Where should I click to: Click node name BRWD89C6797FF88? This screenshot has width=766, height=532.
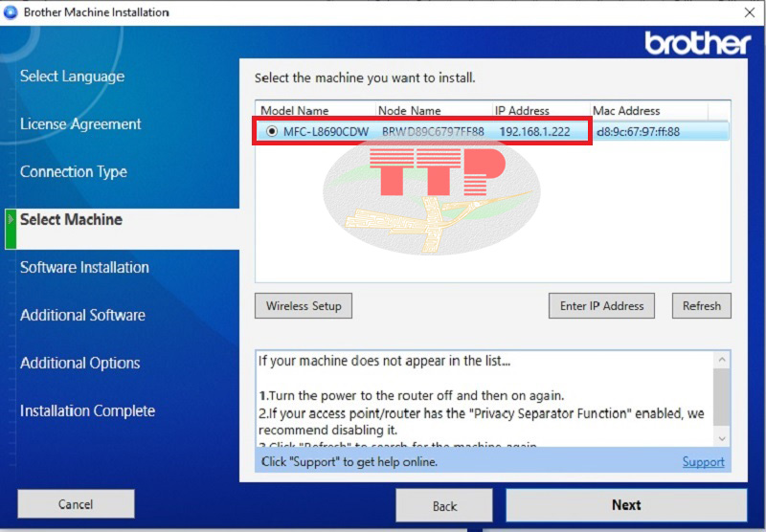433,132
